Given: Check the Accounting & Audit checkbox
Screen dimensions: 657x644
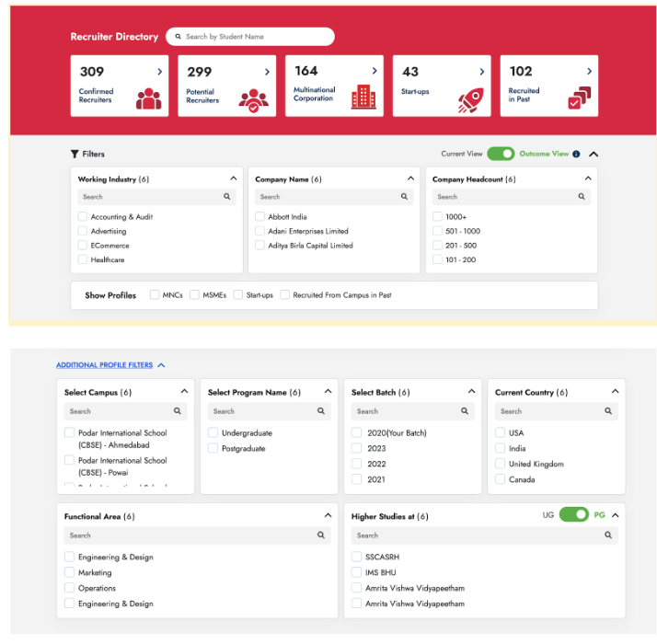Looking at the screenshot, I should point(83,217).
